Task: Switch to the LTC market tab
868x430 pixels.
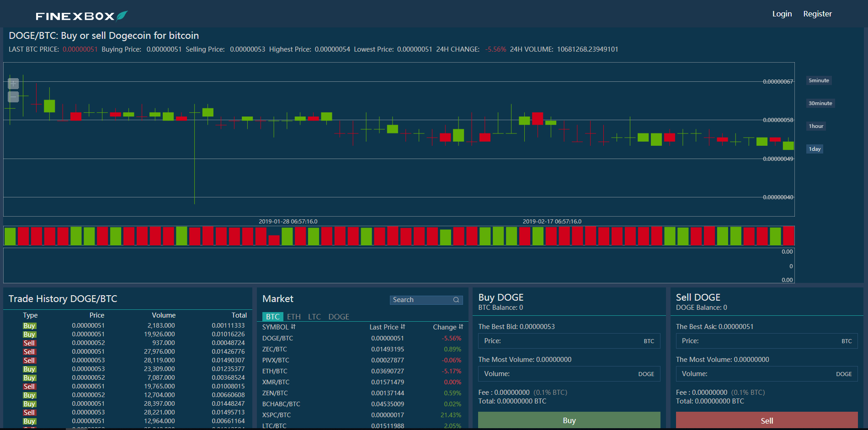Action: 314,317
